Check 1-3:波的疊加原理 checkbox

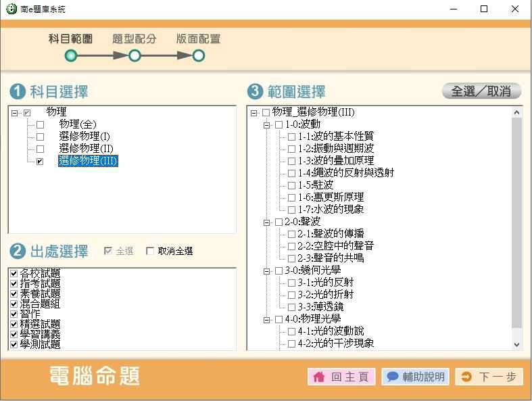point(291,161)
